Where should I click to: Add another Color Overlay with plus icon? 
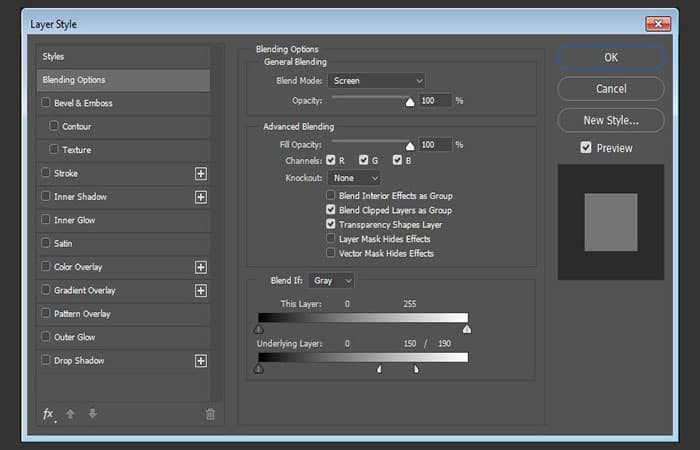click(201, 267)
